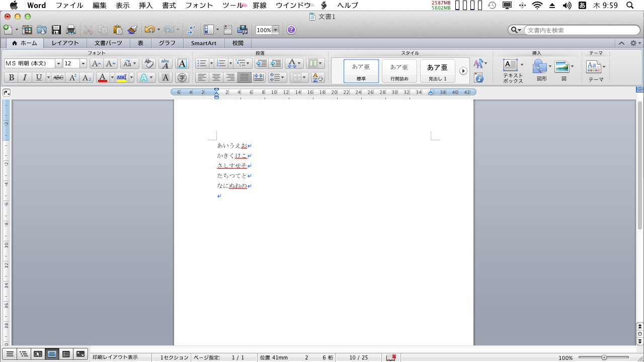
Task: Open the 挿入 menu in menu bar
Action: [146, 6]
